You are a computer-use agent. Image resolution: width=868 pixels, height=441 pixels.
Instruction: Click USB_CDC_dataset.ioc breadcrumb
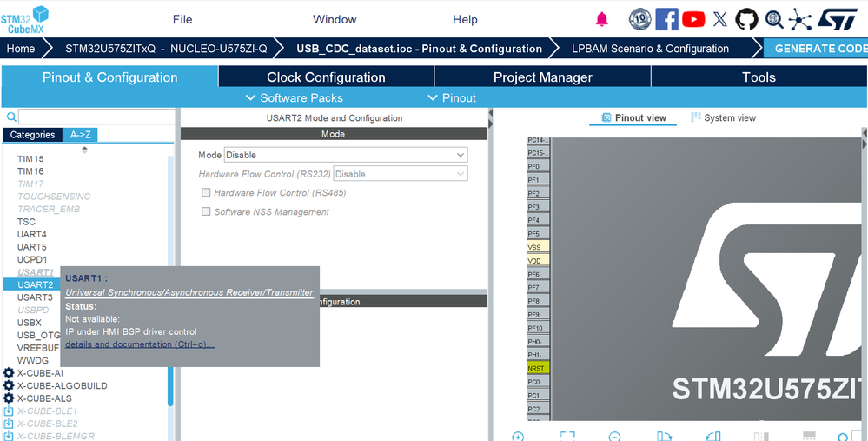point(419,48)
